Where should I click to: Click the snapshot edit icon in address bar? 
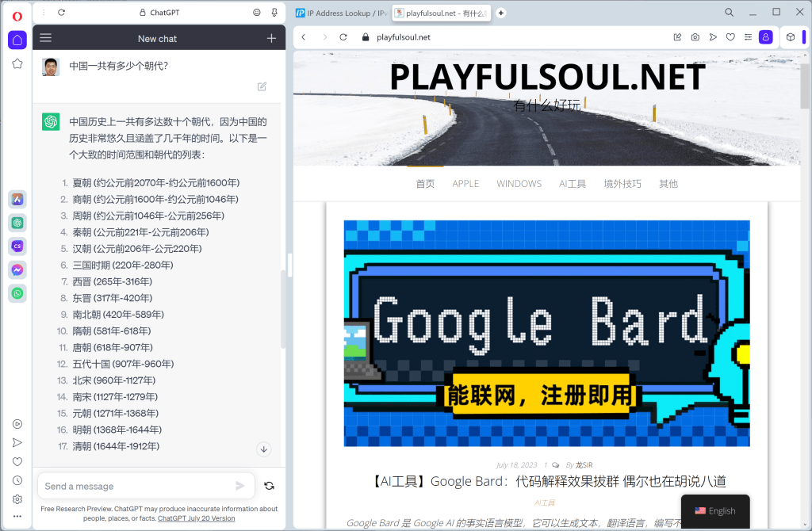pos(677,37)
